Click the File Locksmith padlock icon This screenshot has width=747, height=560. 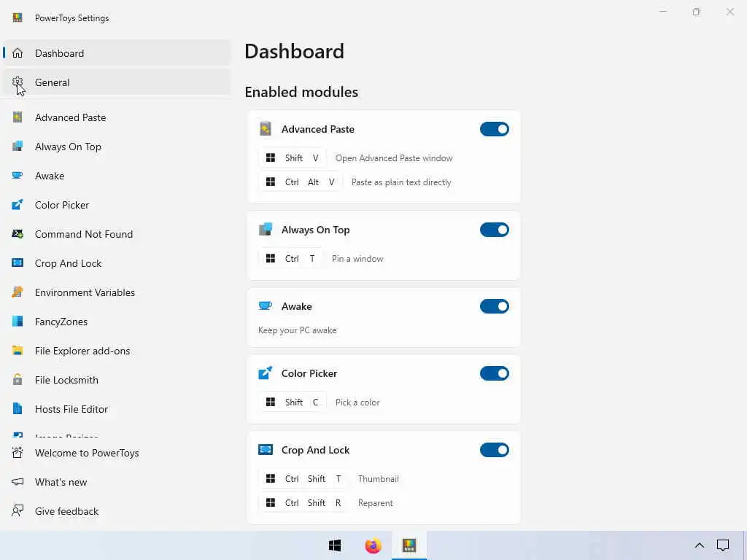[18, 379]
